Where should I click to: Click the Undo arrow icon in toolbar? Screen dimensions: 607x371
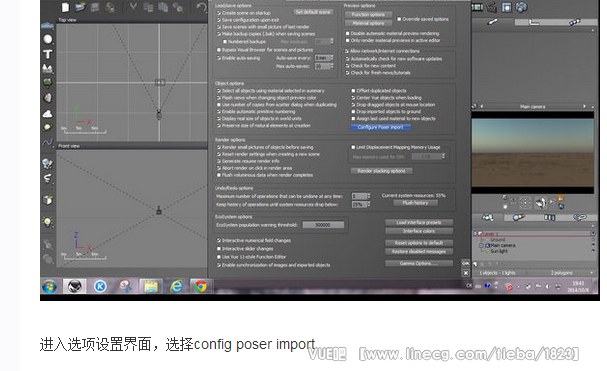point(201,7)
